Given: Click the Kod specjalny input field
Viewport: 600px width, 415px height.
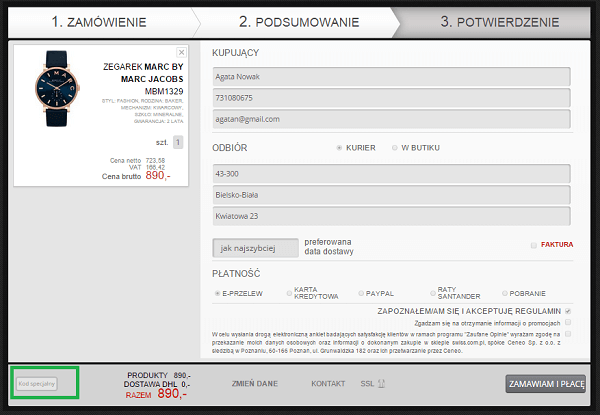Looking at the screenshot, I should point(37,383).
